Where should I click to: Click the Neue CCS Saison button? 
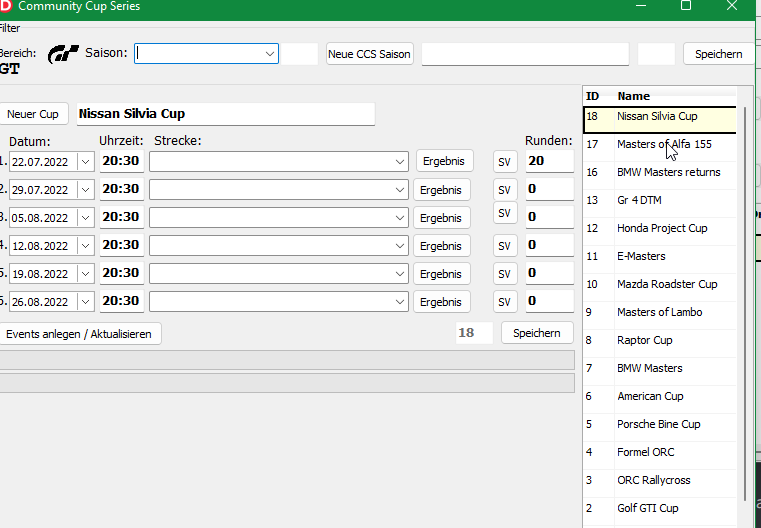[369, 54]
